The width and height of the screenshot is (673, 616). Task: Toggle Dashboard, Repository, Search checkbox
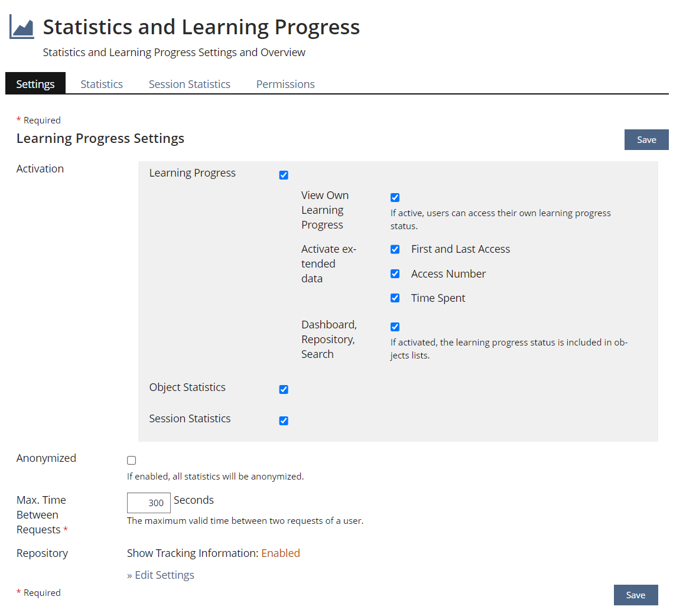pyautogui.click(x=395, y=327)
